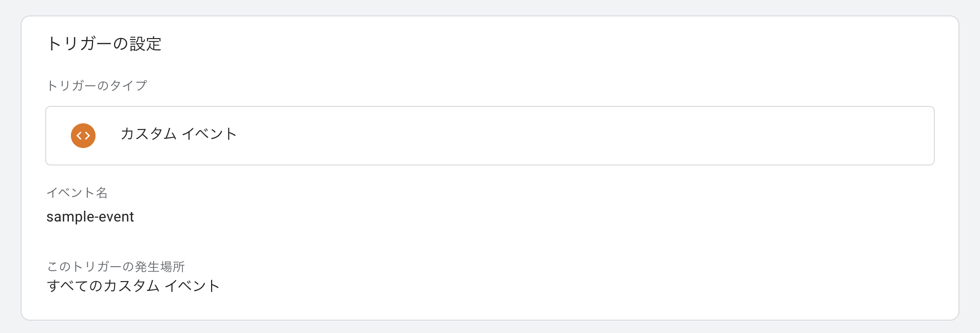The width and height of the screenshot is (980, 333).
Task: Click the orange custom event code icon
Action: 83,136
